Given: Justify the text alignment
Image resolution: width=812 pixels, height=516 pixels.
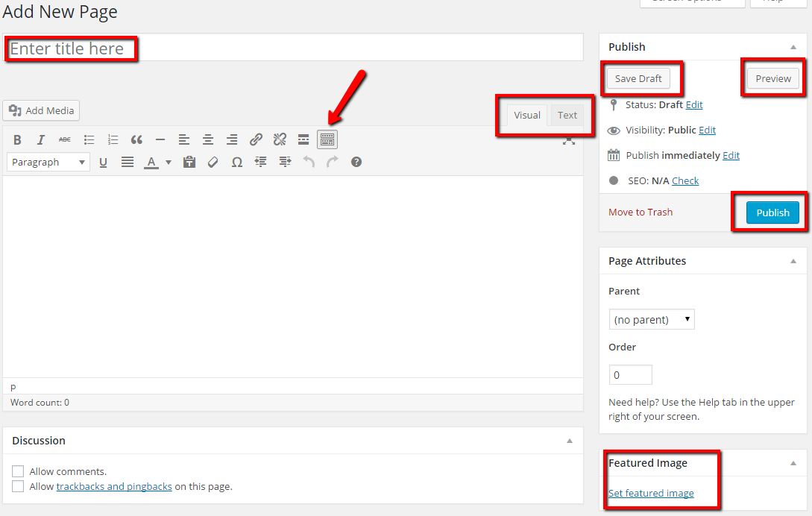Looking at the screenshot, I should 128,162.
